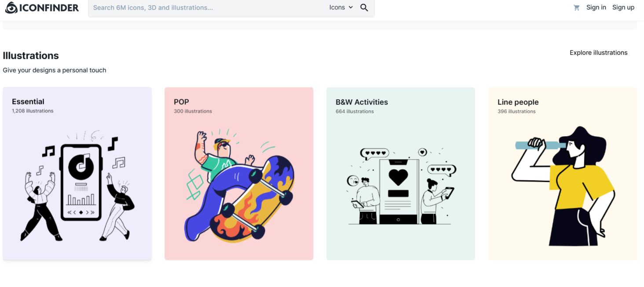
Task: Click the dropdown chevron next to Icons
Action: (351, 7)
